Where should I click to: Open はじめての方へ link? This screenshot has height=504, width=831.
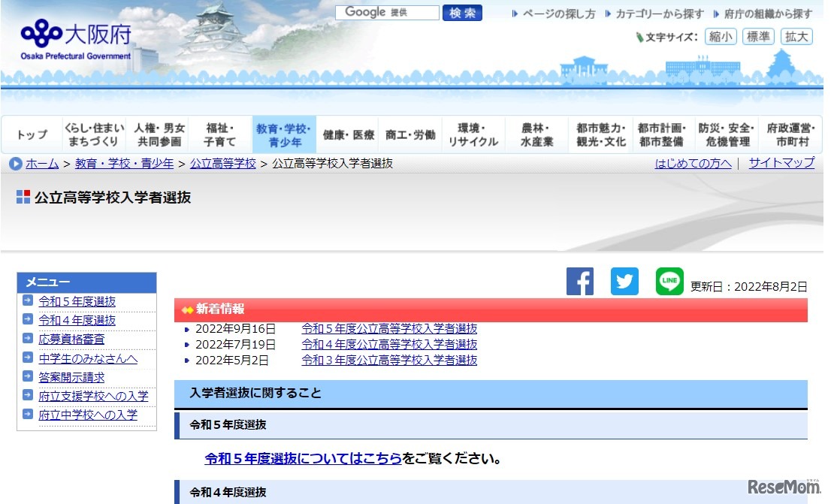point(693,163)
